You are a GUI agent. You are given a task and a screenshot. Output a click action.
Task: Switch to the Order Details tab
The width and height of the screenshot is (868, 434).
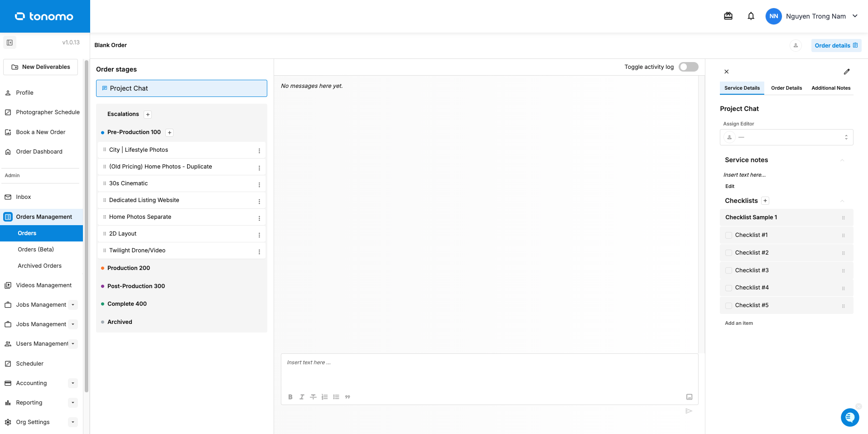click(x=786, y=88)
